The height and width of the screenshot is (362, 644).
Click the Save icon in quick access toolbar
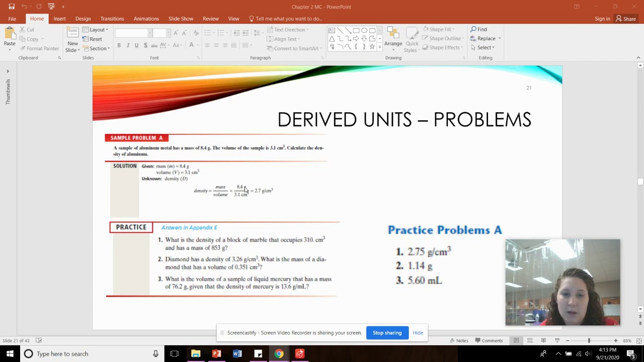pos(12,7)
